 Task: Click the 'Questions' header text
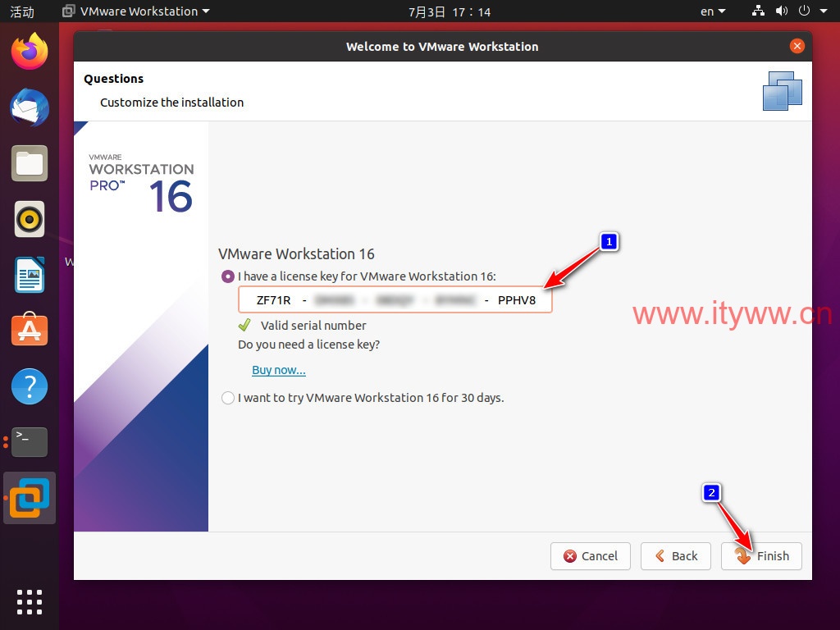click(113, 79)
